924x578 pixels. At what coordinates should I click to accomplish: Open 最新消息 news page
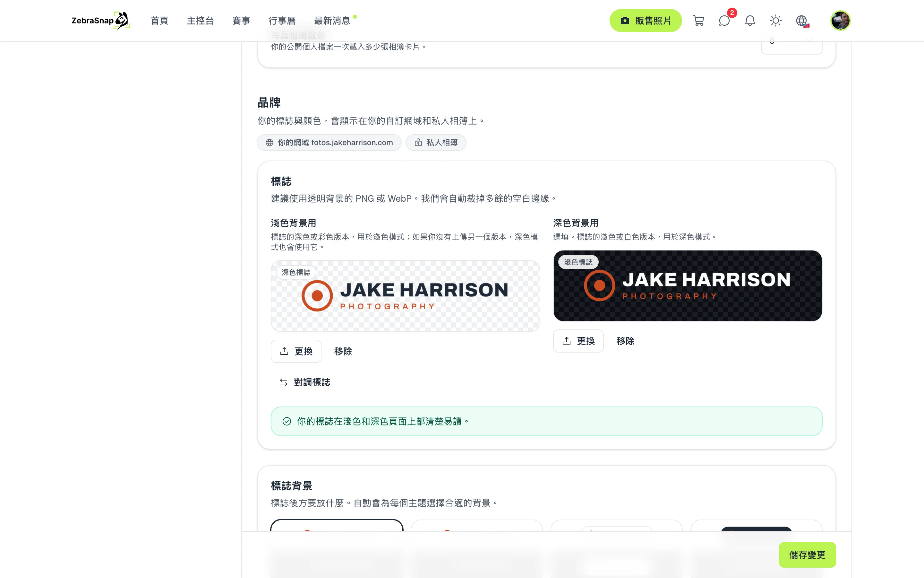(332, 21)
